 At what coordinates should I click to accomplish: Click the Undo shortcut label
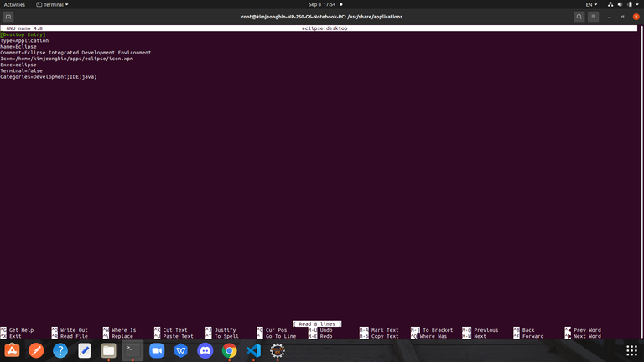point(326,330)
